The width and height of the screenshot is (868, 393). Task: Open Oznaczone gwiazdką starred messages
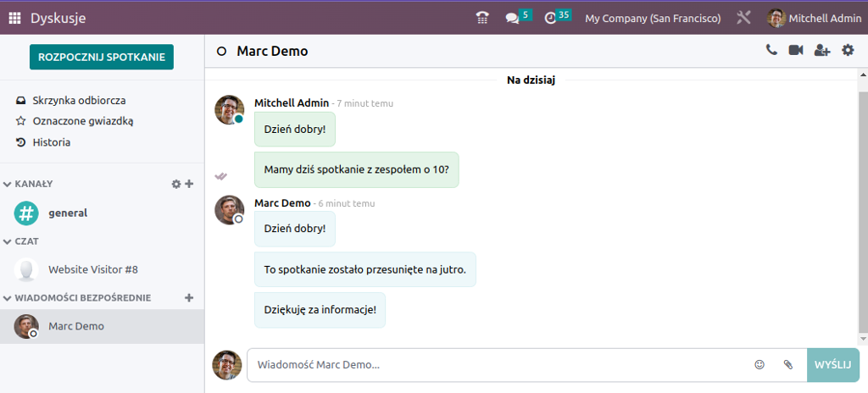(x=82, y=121)
